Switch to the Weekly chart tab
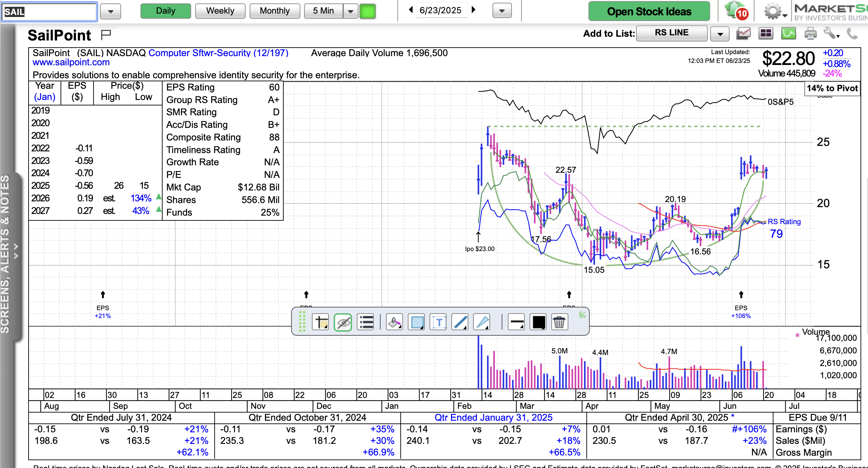 (220, 11)
